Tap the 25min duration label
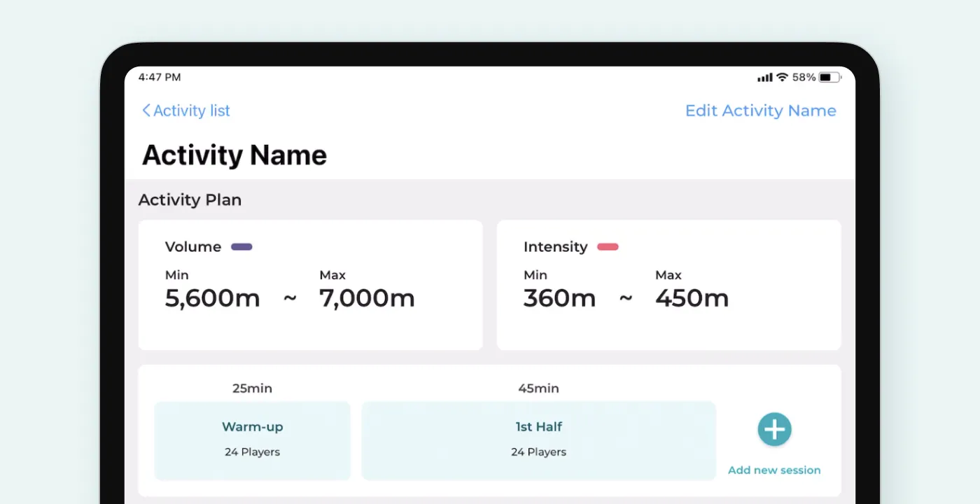Viewport: 980px width, 504px height. [252, 388]
